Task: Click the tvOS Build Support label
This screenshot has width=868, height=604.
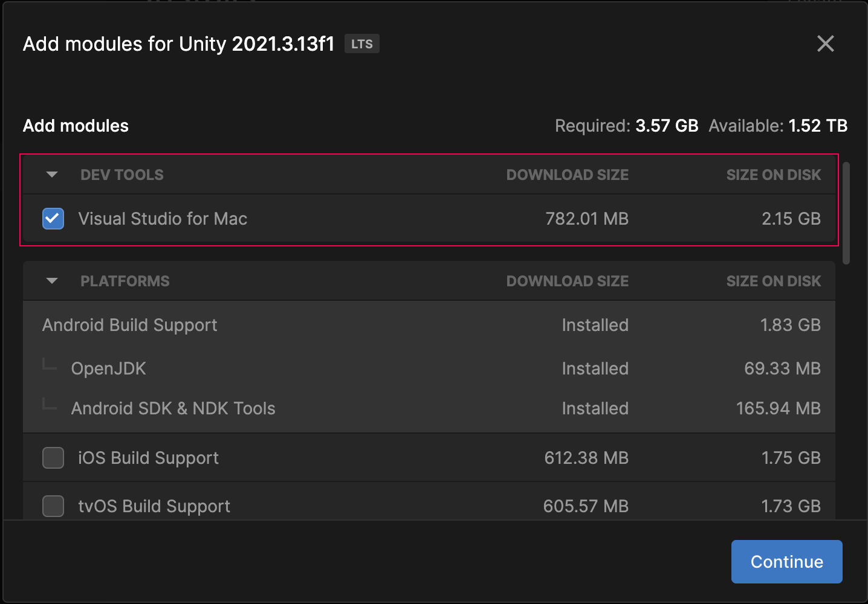Action: (x=154, y=506)
